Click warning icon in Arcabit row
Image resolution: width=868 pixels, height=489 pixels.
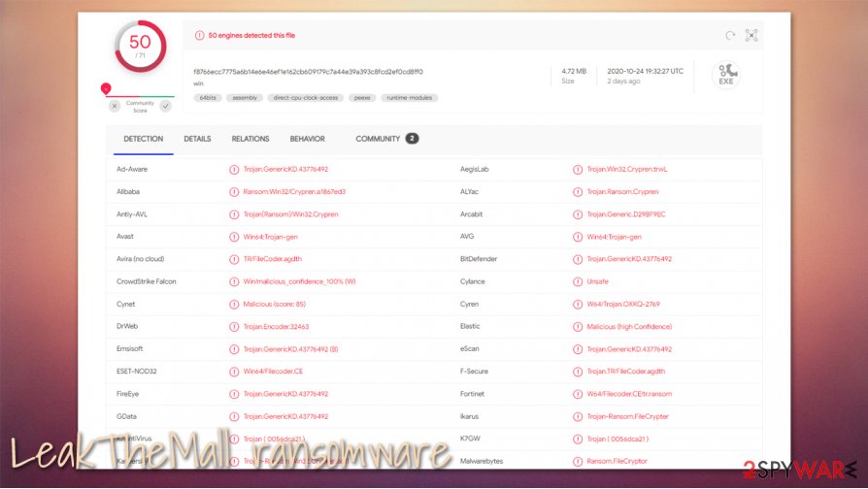[x=578, y=214]
